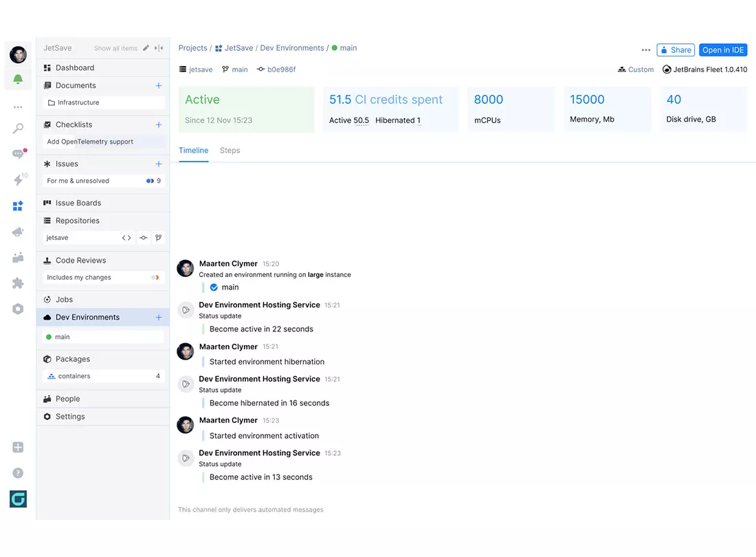View jetsave commits icon
The image size is (756, 557).
(144, 238)
